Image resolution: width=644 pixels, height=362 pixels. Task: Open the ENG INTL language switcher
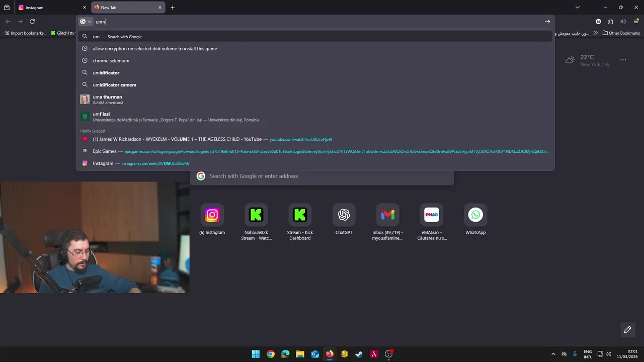[588, 354]
